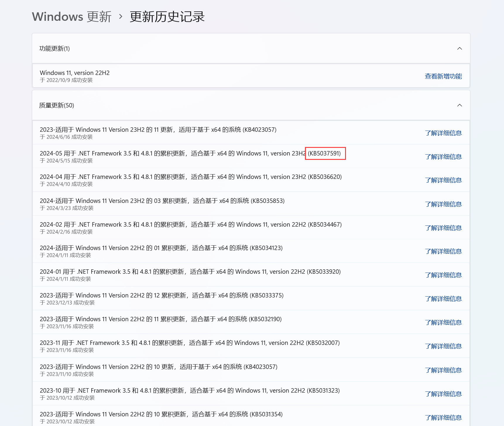Open 了解详细信息 for KB5031354

click(443, 418)
